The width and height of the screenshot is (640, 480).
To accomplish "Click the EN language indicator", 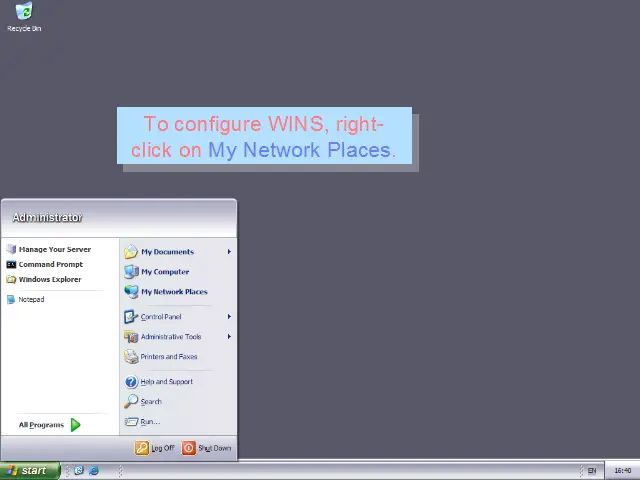I will (x=592, y=471).
